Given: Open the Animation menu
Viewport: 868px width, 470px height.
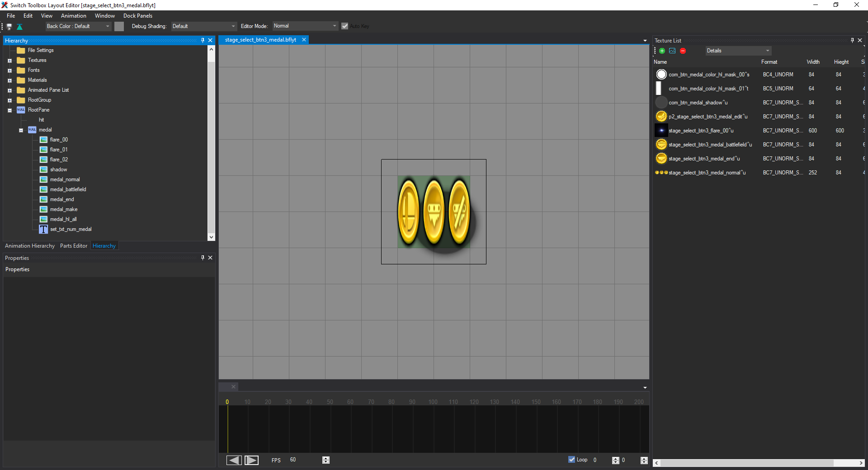Looking at the screenshot, I should 73,16.
